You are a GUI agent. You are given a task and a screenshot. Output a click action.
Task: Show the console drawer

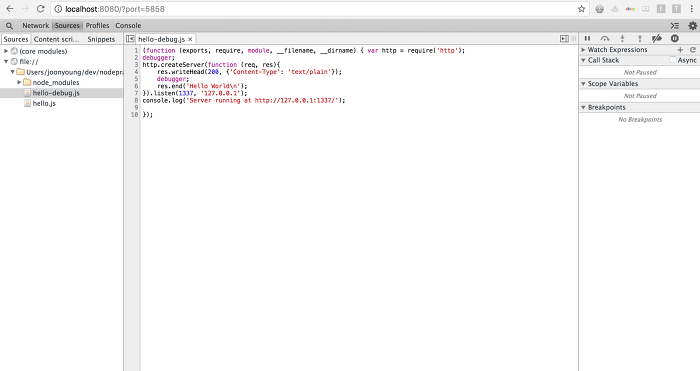[675, 26]
